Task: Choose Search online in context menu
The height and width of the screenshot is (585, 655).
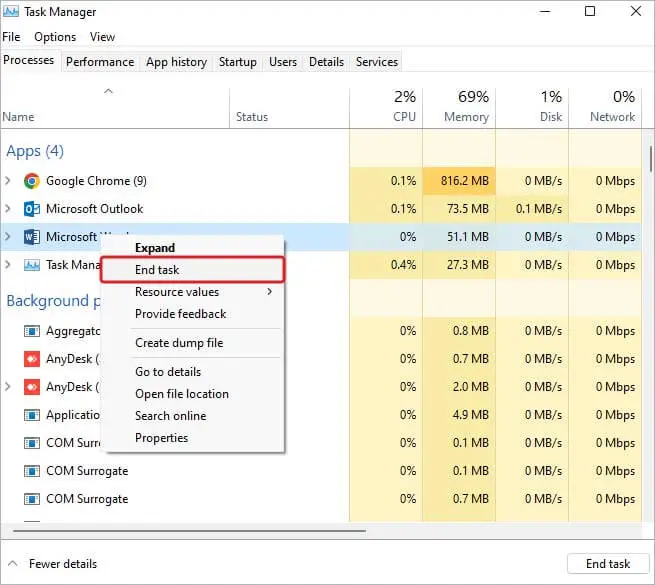Action: (193, 416)
